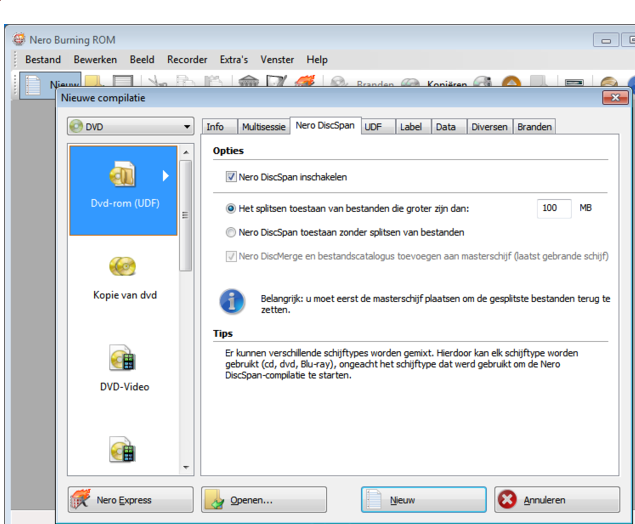The height and width of the screenshot is (524, 635).
Task: Open the Data tab
Action: point(449,127)
